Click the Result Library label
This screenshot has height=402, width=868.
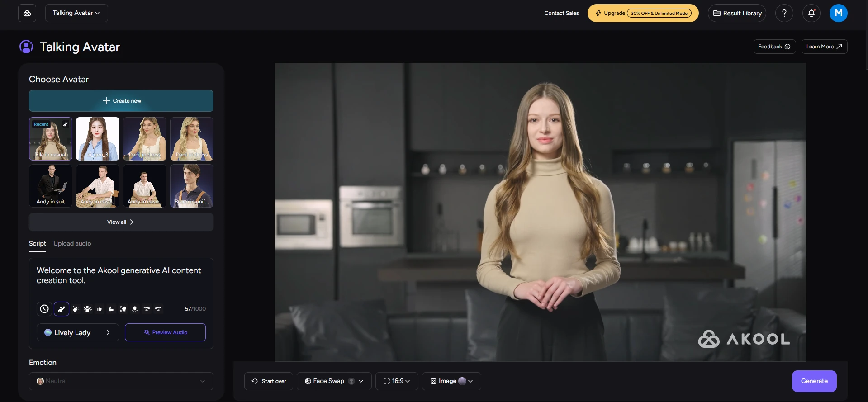(x=742, y=13)
